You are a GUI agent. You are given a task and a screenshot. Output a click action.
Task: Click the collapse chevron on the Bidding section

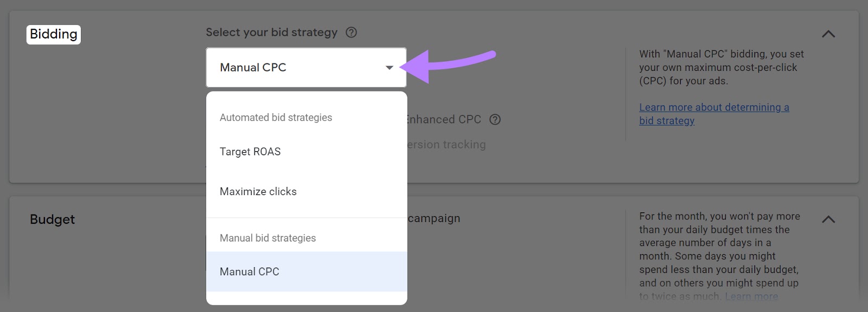(x=828, y=34)
